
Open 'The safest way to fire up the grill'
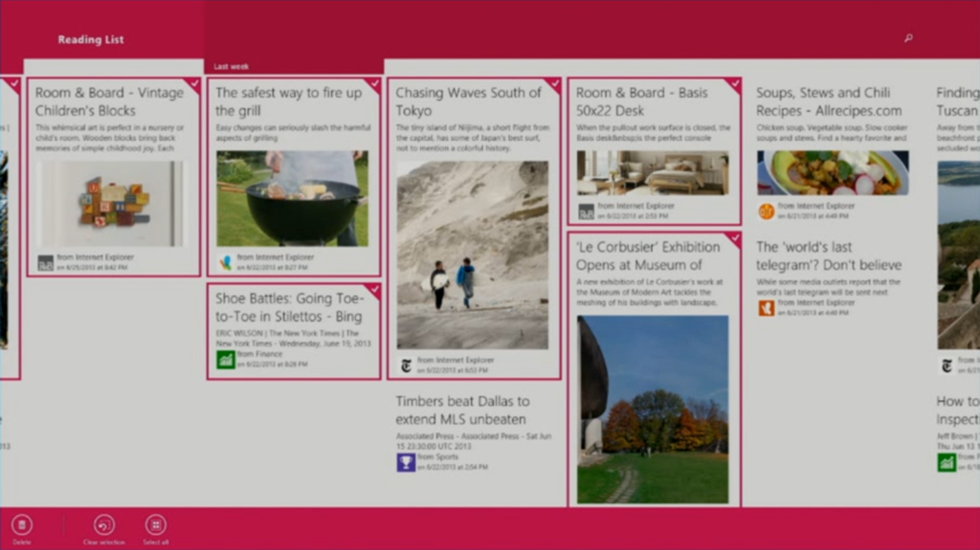tap(289, 101)
